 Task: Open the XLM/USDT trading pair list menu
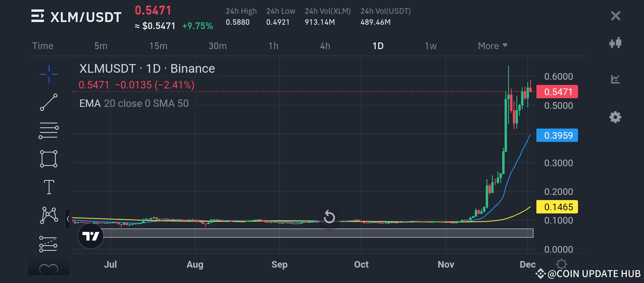[x=38, y=17]
